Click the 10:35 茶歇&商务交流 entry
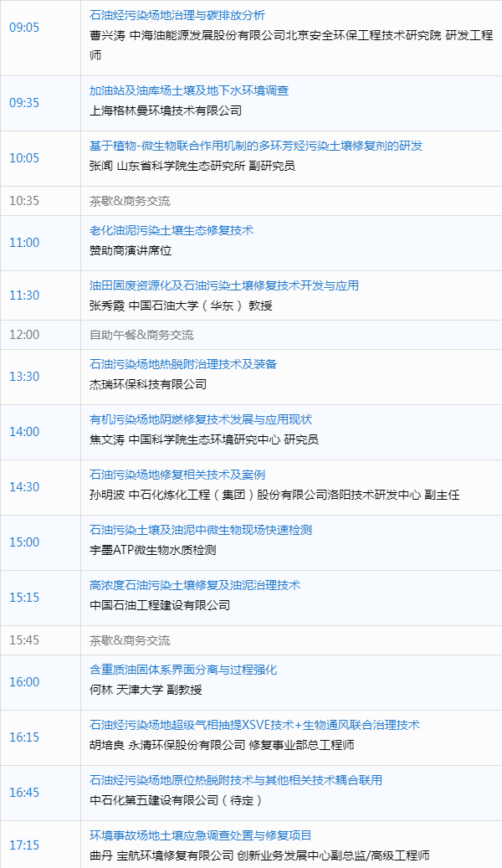The image size is (502, 868). pyautogui.click(x=130, y=201)
